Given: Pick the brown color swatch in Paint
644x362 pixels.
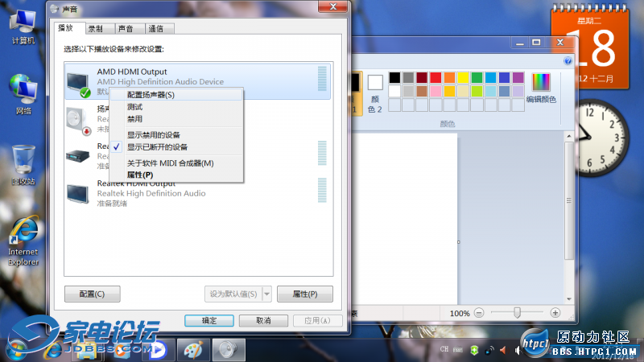Looking at the screenshot, I should 422,91.
